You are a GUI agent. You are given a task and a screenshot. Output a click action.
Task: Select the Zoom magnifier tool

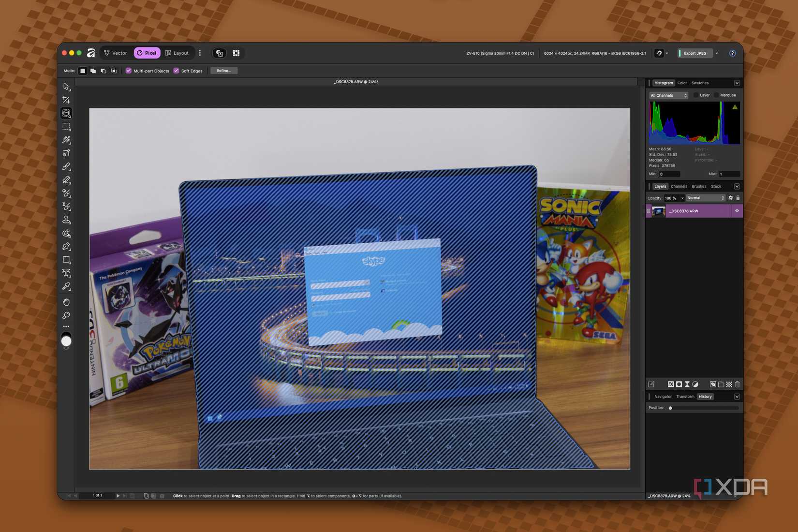coord(66,315)
